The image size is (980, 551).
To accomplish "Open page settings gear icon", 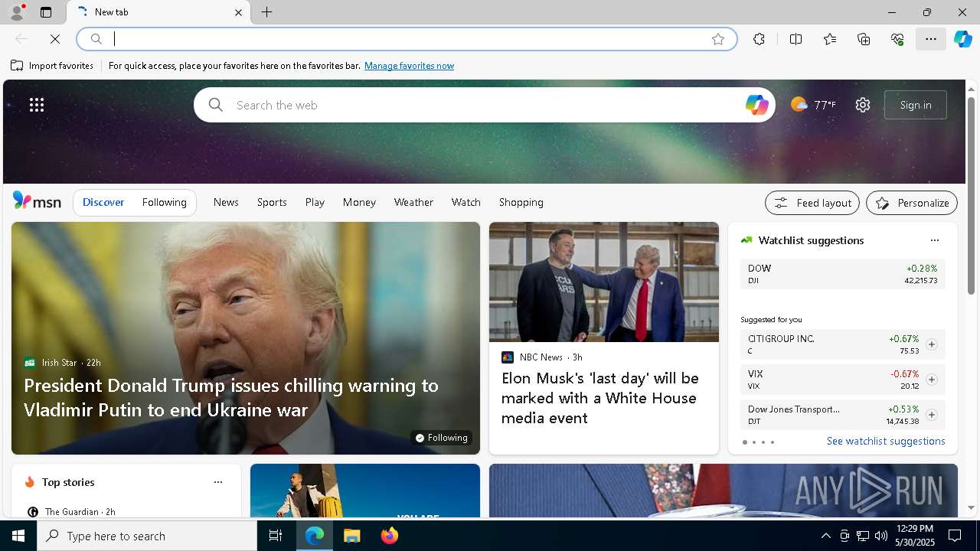I will 863,105.
